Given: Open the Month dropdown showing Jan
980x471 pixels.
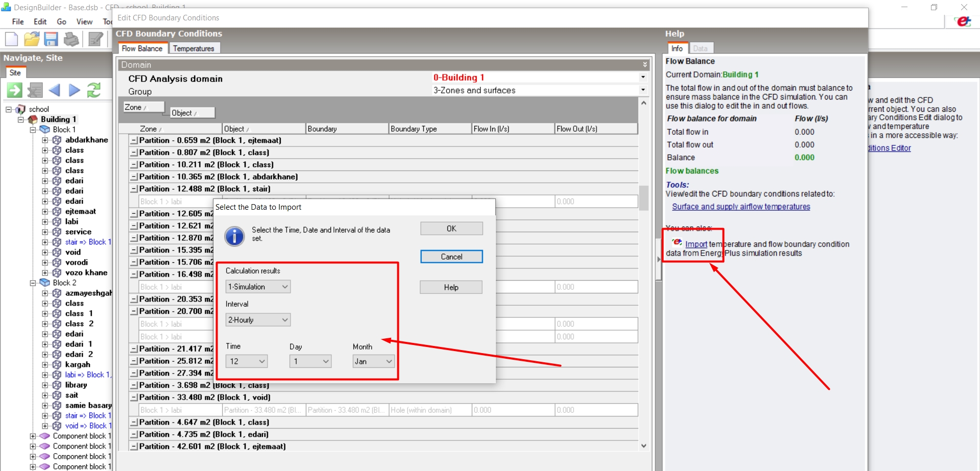Looking at the screenshot, I should click(x=373, y=361).
